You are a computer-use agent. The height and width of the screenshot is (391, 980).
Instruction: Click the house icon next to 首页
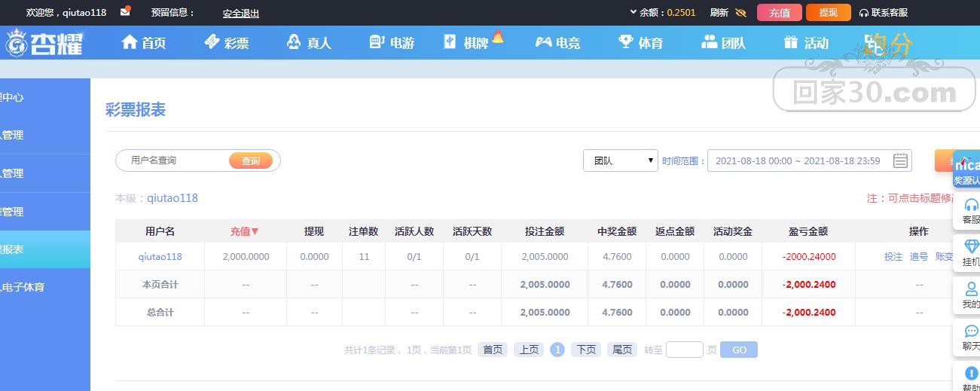click(130, 42)
